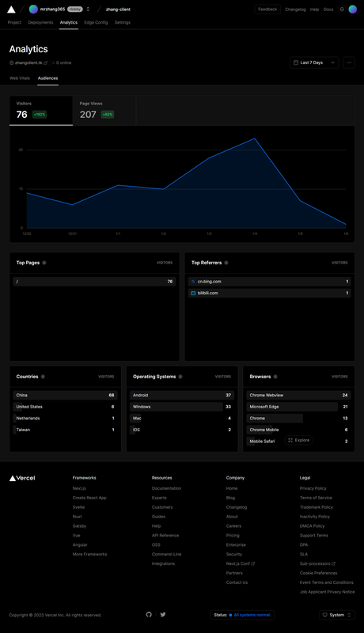Open the Help header link
This screenshot has height=633, width=364.
(x=315, y=9)
